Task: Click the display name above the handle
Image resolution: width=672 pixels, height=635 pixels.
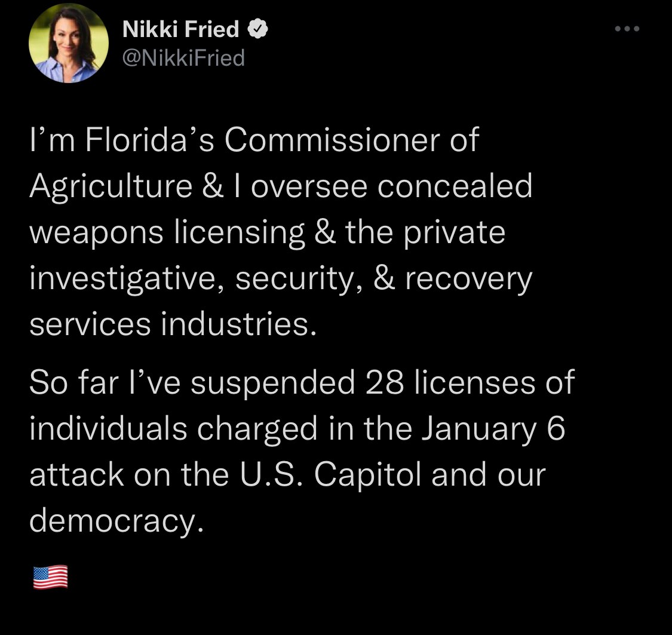Action: [x=179, y=28]
